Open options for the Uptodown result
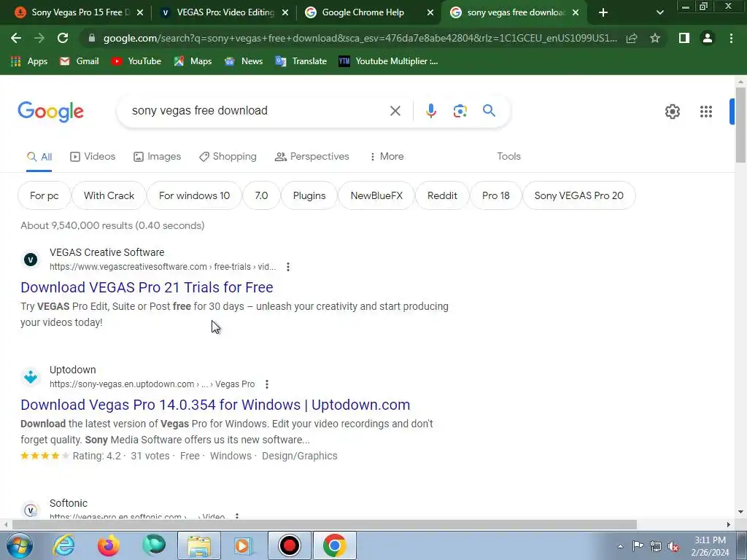 click(267, 384)
